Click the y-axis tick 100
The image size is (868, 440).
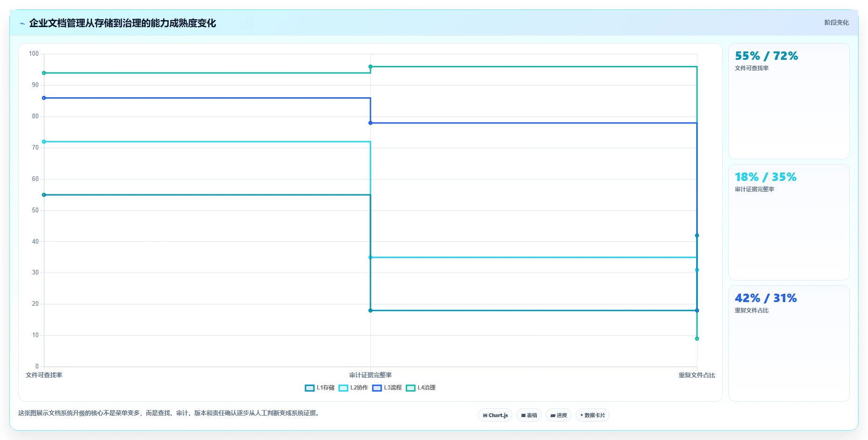34,54
